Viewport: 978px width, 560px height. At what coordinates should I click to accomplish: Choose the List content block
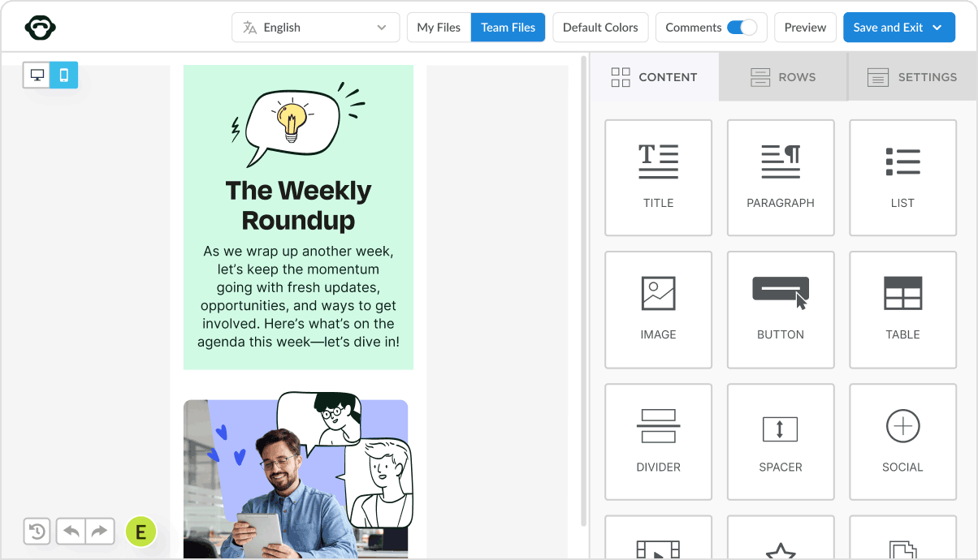tap(902, 177)
